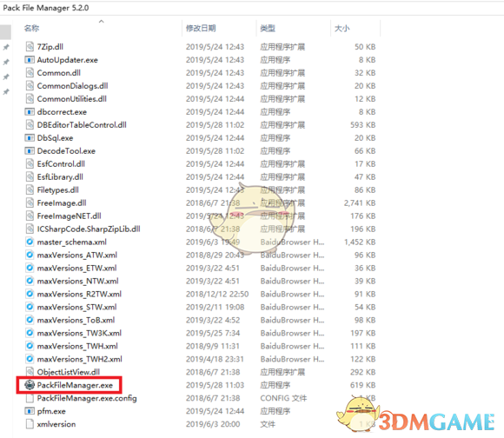Sort by 大小 column header

coord(342,29)
